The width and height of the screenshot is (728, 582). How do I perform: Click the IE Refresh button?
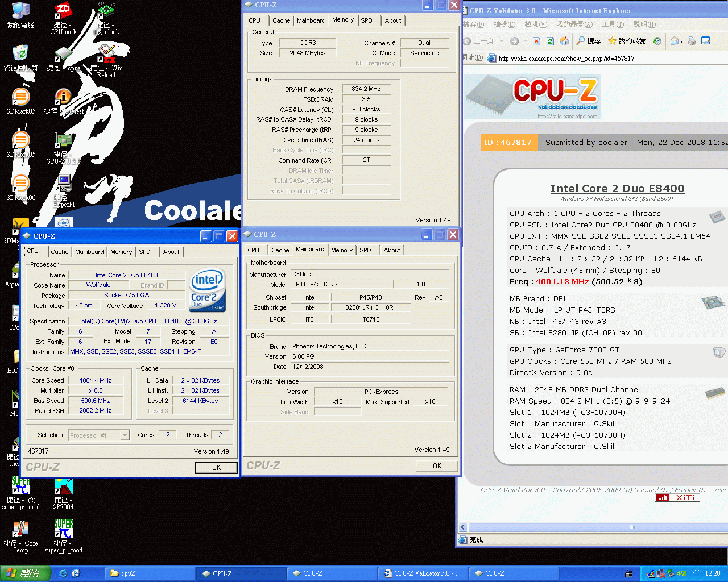[x=550, y=41]
